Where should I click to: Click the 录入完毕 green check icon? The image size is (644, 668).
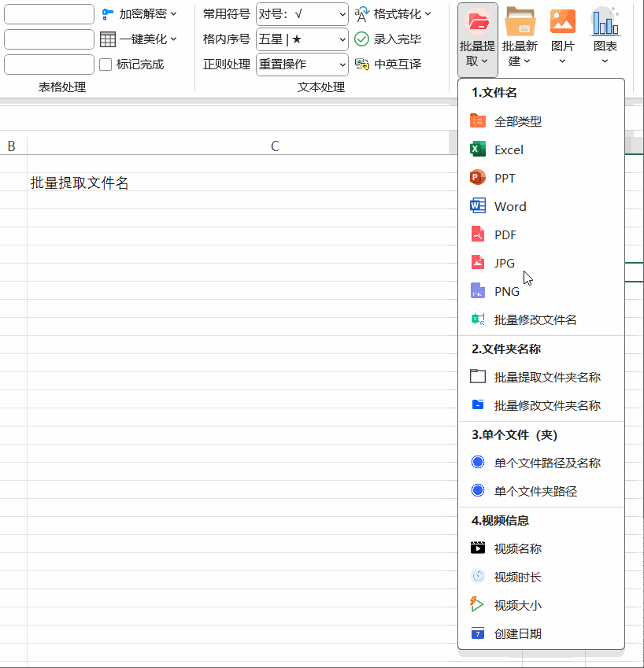[361, 39]
